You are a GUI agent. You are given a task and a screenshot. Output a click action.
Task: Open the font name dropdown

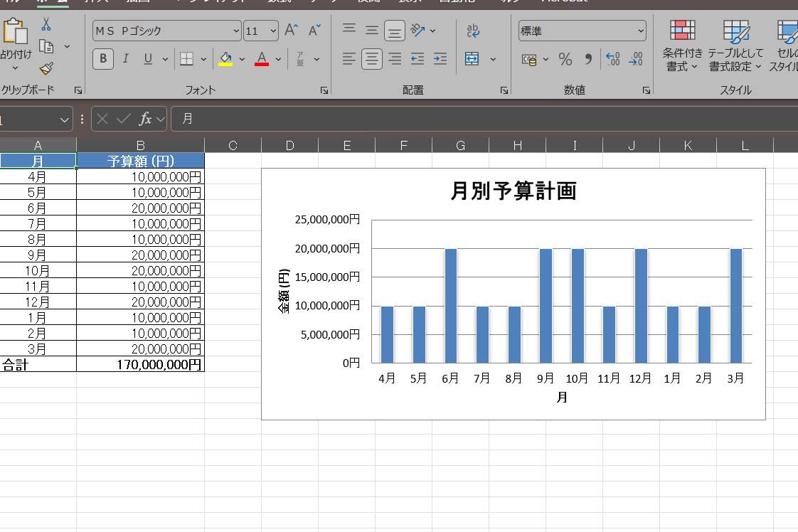(x=235, y=31)
